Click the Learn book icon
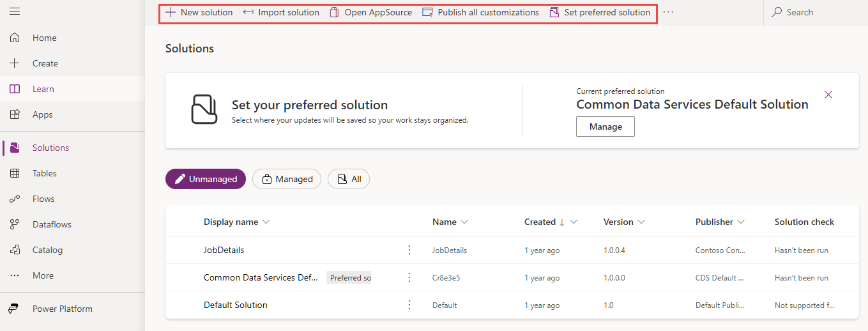This screenshot has width=868, height=331. [x=15, y=89]
